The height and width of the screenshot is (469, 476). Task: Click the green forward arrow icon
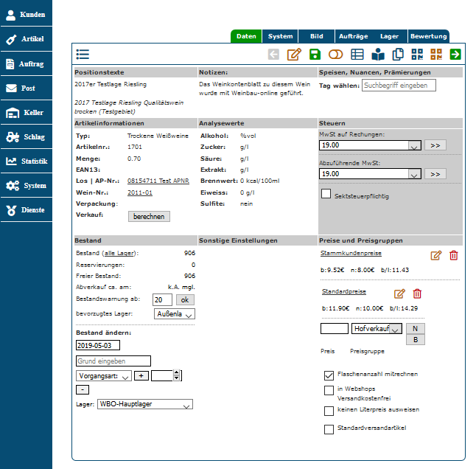click(455, 54)
